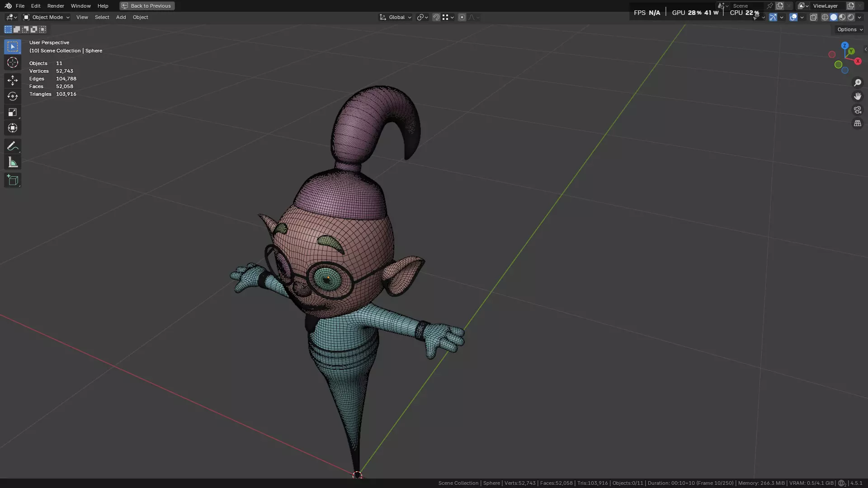Open the viewport Object menu
The height and width of the screenshot is (488, 868).
click(140, 17)
